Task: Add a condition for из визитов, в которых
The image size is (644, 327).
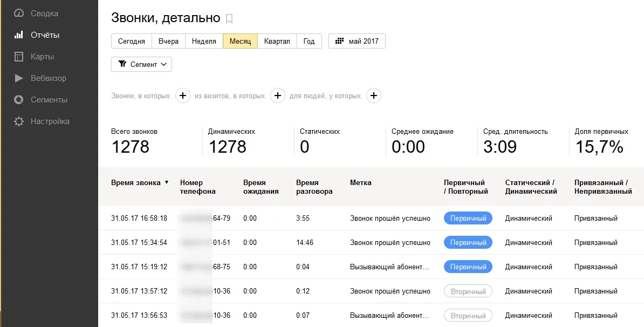Action: [278, 96]
